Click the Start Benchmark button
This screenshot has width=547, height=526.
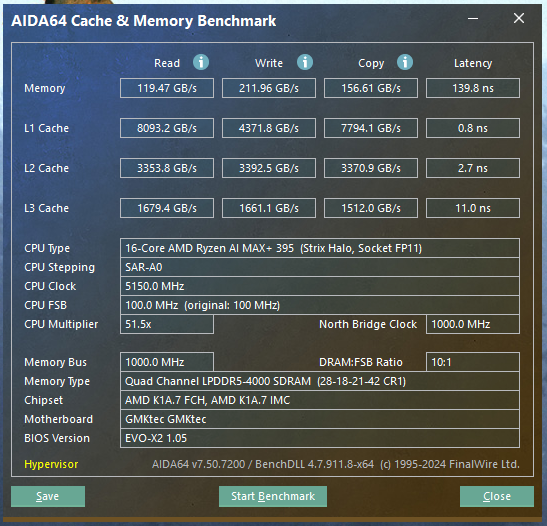tap(273, 496)
